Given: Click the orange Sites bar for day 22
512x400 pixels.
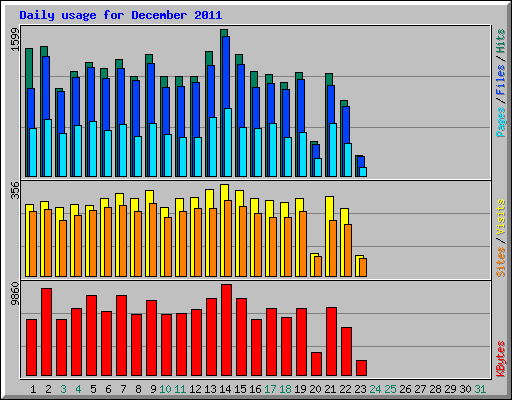Looking at the screenshot, I should 348,250.
